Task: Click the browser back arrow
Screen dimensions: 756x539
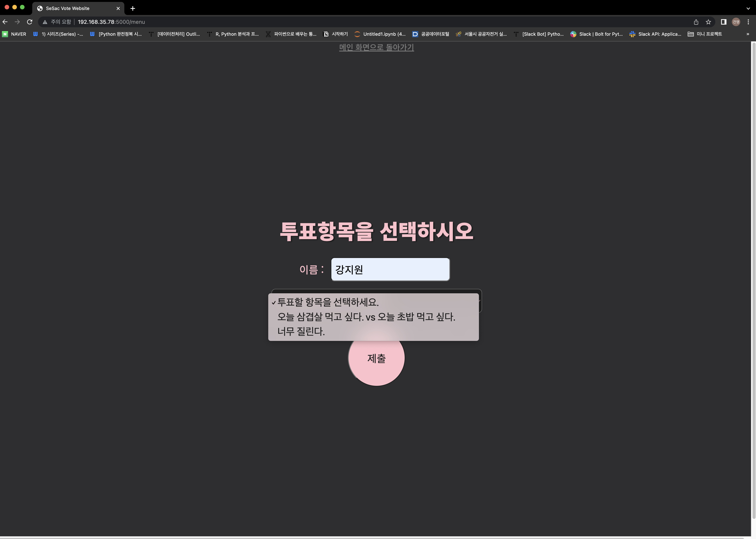Action: 5,22
